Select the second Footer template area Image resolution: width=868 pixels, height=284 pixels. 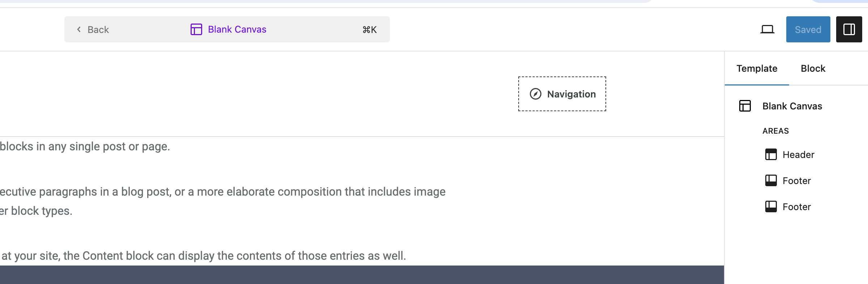(x=788, y=206)
